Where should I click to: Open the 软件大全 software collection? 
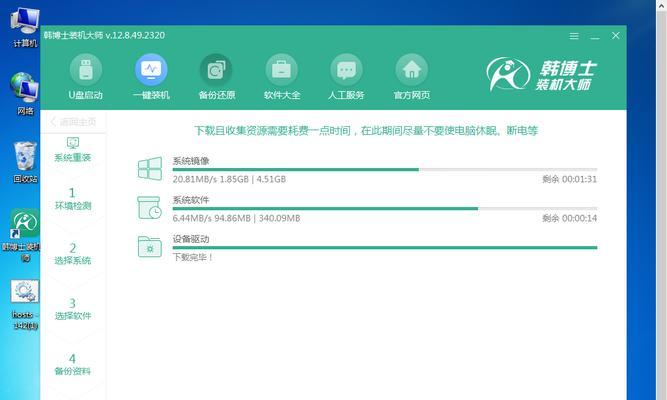pyautogui.click(x=282, y=77)
